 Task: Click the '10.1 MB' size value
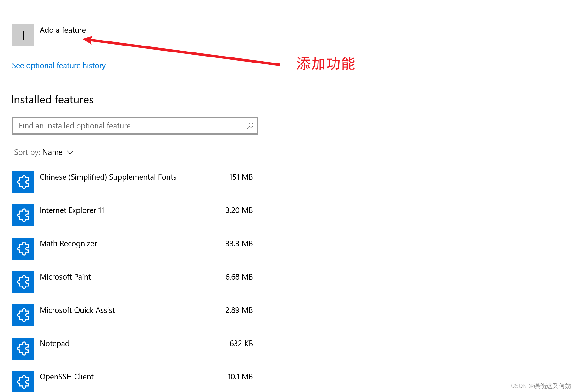240,377
